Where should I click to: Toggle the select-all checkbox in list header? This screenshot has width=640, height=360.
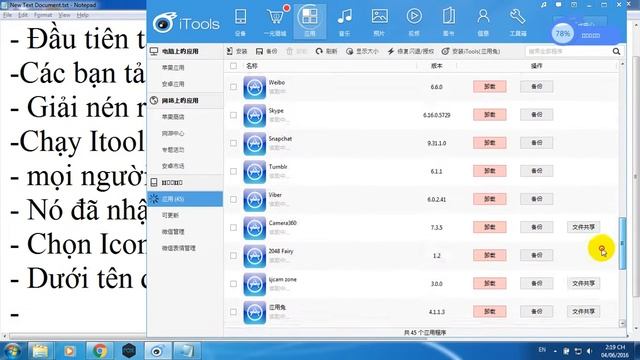point(233,66)
